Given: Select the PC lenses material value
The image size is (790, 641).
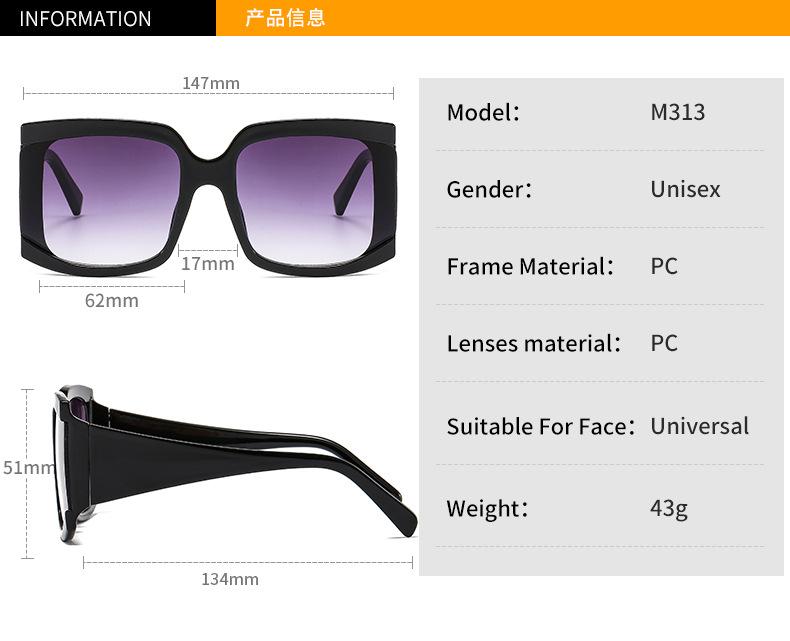Looking at the screenshot, I should 664,343.
